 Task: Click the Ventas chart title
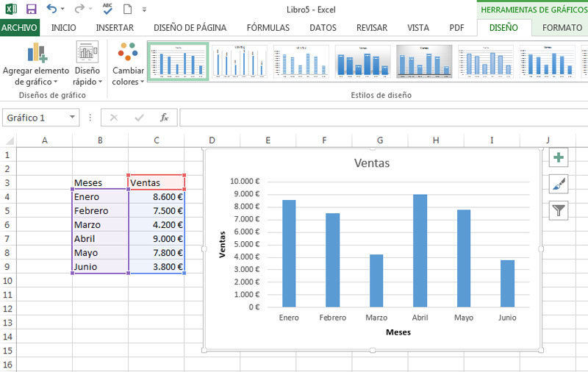tap(372, 163)
